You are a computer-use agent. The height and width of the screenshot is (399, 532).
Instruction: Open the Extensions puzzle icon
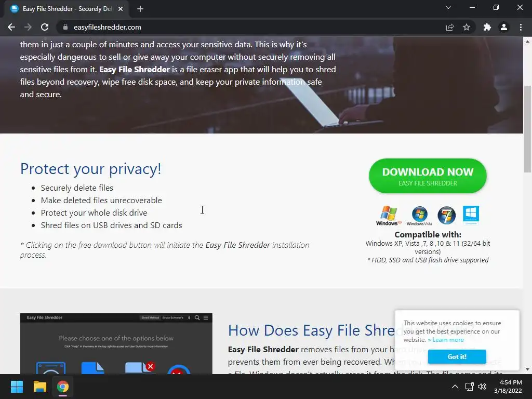[x=487, y=27]
